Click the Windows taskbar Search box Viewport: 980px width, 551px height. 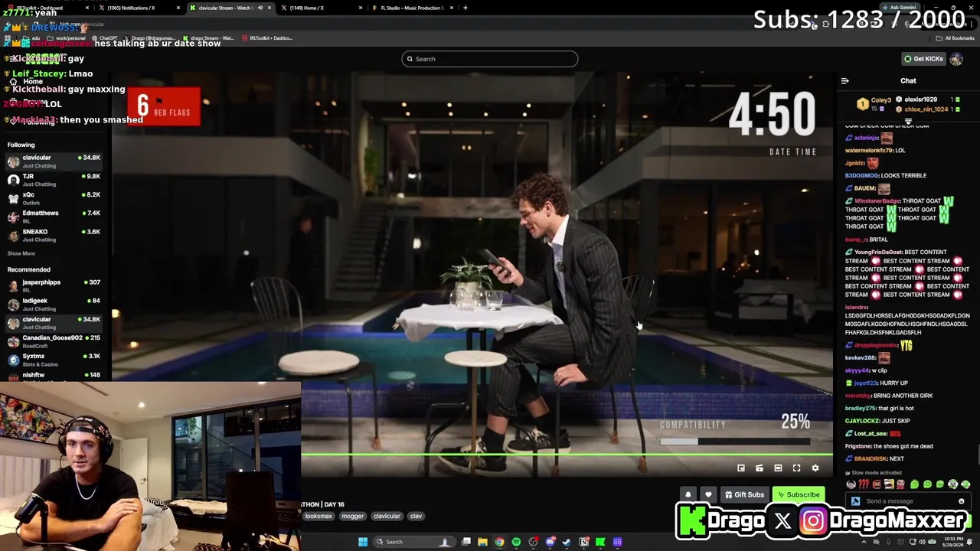(x=413, y=542)
